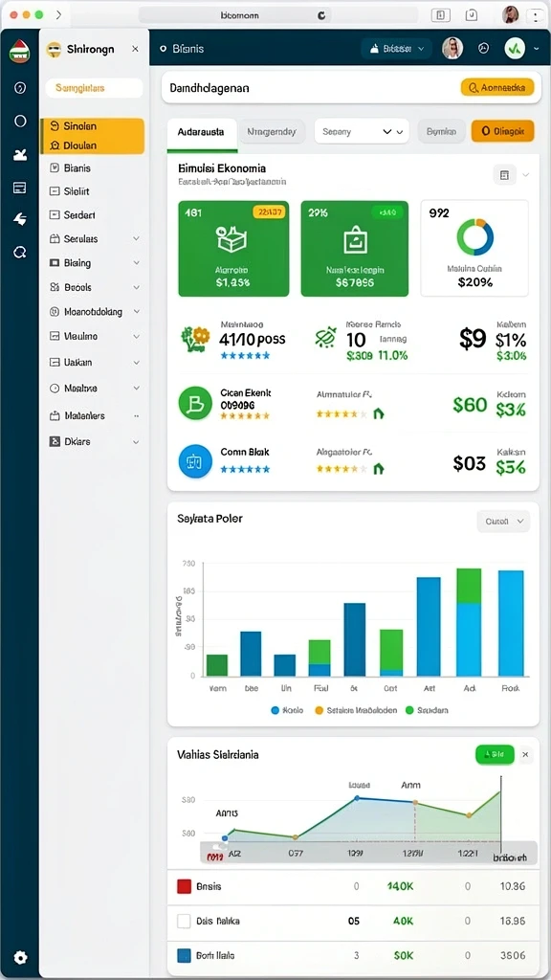Click the orange Oliagok button
The height and width of the screenshot is (980, 551).
503,132
